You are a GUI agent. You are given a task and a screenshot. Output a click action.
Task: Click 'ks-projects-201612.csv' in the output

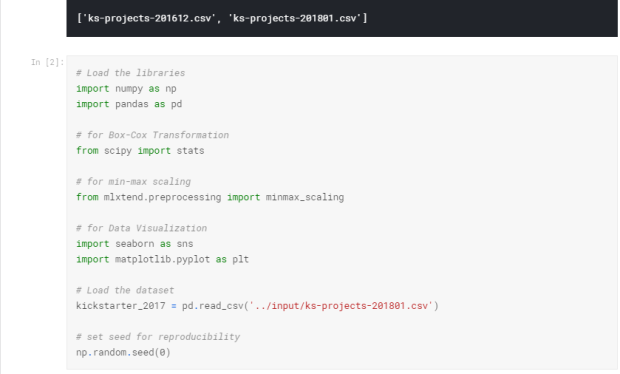tap(149, 18)
